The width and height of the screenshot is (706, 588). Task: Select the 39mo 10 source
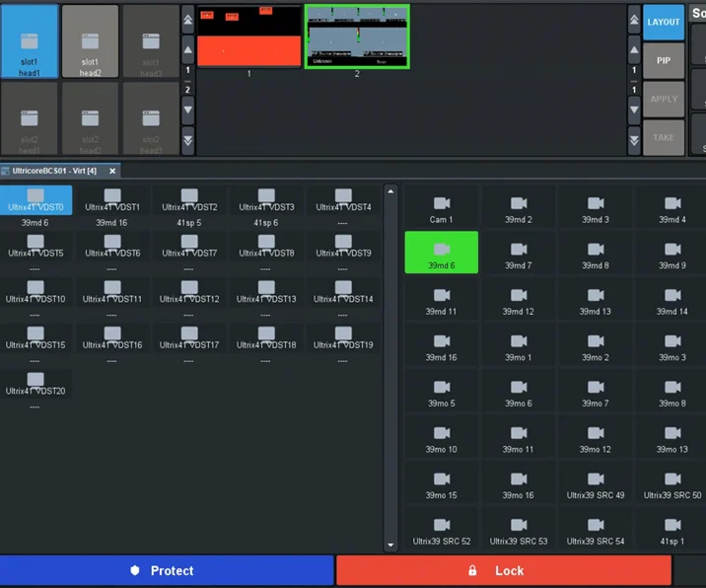coord(442,436)
